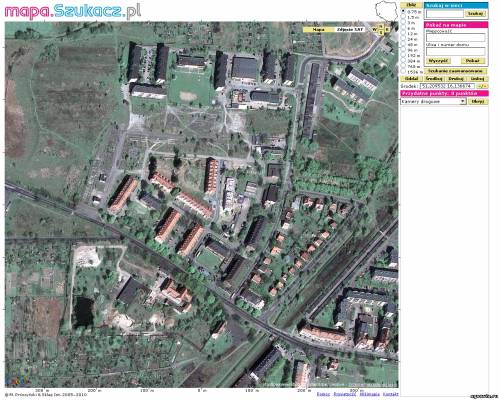Image resolution: width=500 pixels, height=400 pixels.
Task: Open the Kamery drogowe dropdown list
Action: 433,101
